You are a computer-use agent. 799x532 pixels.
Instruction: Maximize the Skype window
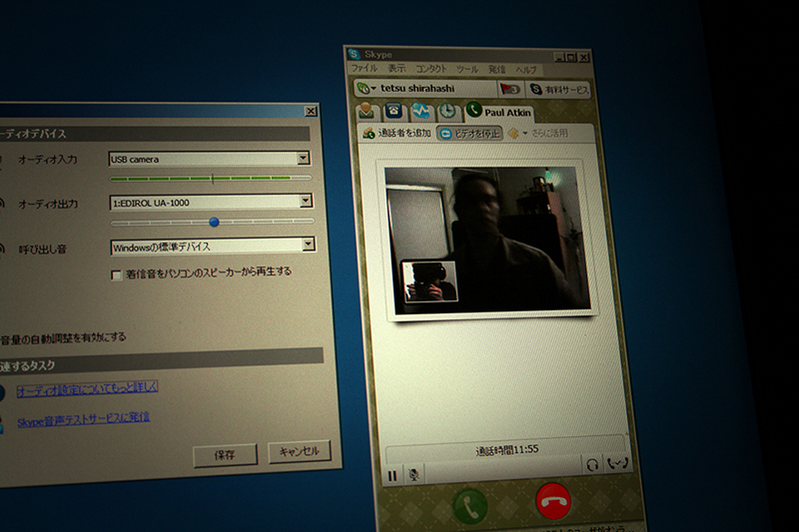[571, 58]
